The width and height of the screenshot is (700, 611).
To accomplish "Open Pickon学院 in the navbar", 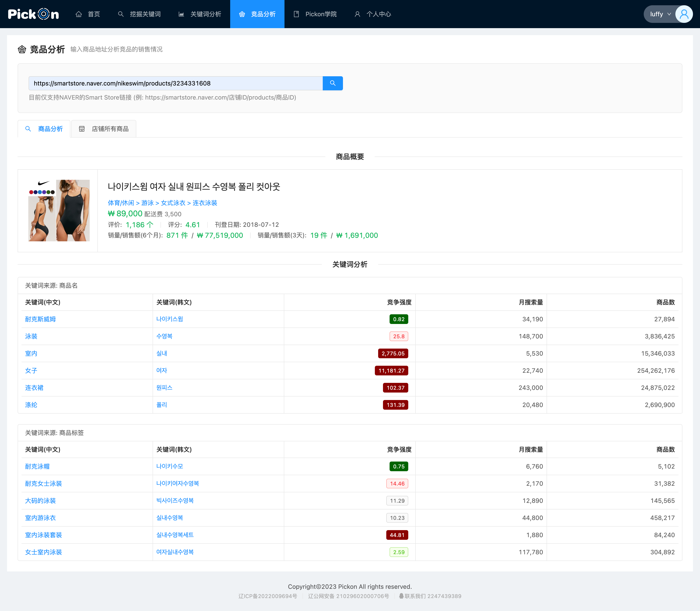I will pos(315,14).
